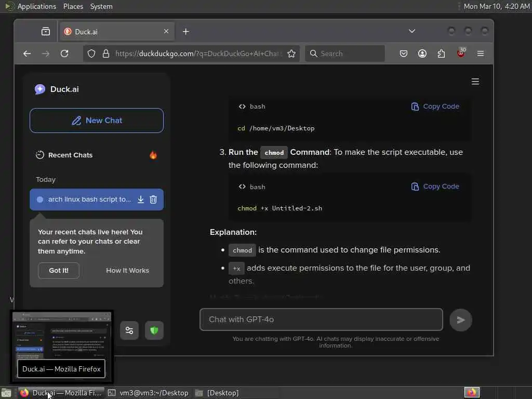Close the Duck.ai tab
The width and height of the screenshot is (532, 399).
tap(166, 31)
